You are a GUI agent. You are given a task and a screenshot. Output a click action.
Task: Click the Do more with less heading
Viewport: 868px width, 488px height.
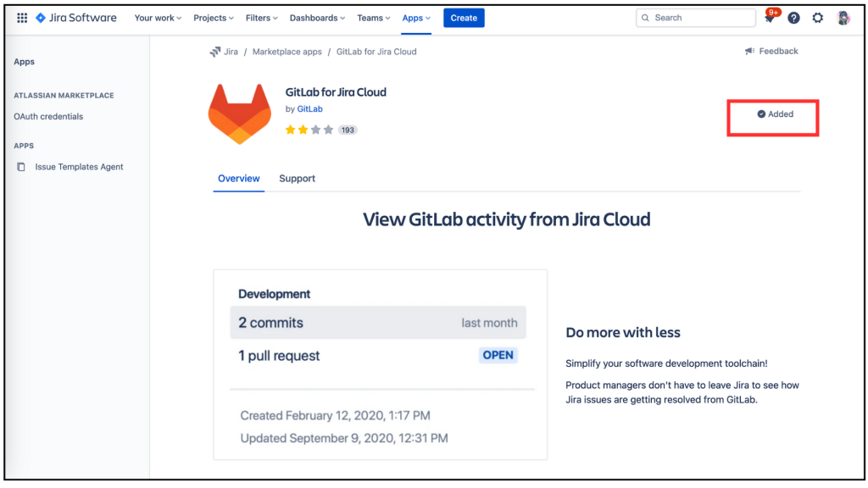[x=623, y=332]
